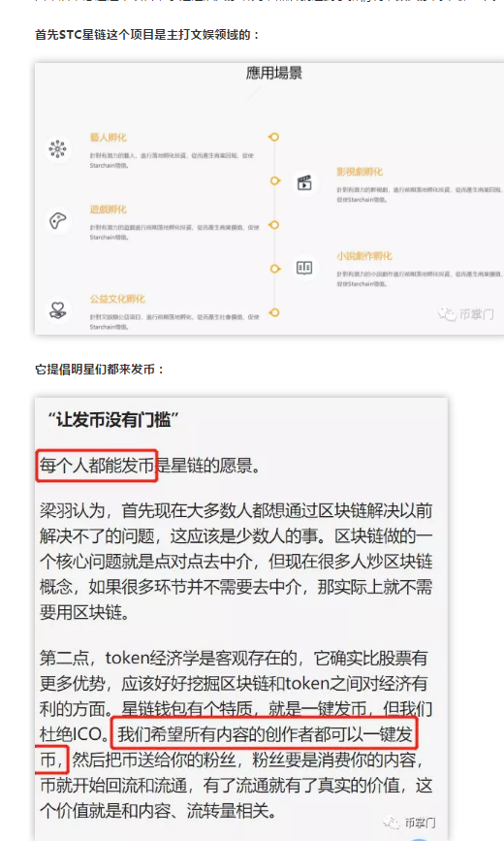Select the timeline circle next to 小說創作孵化
This screenshot has width=504, height=841.
coord(275,268)
